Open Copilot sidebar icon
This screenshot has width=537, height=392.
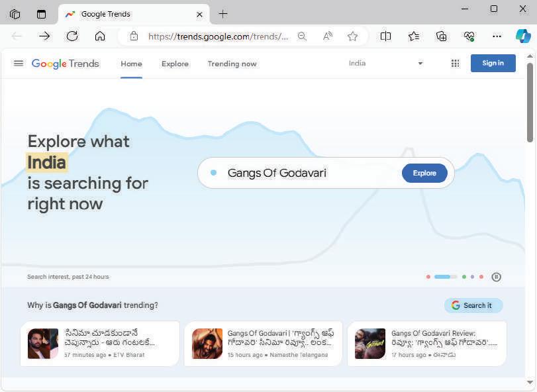523,36
